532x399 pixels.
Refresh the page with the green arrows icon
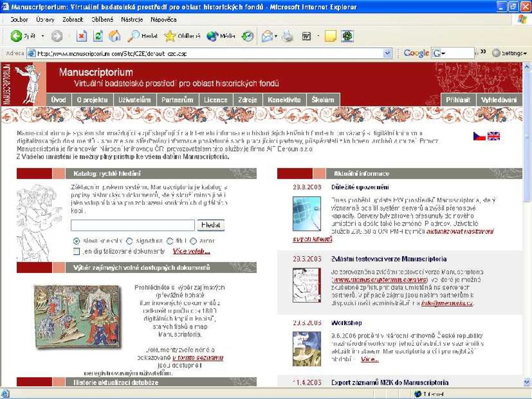pyautogui.click(x=98, y=36)
